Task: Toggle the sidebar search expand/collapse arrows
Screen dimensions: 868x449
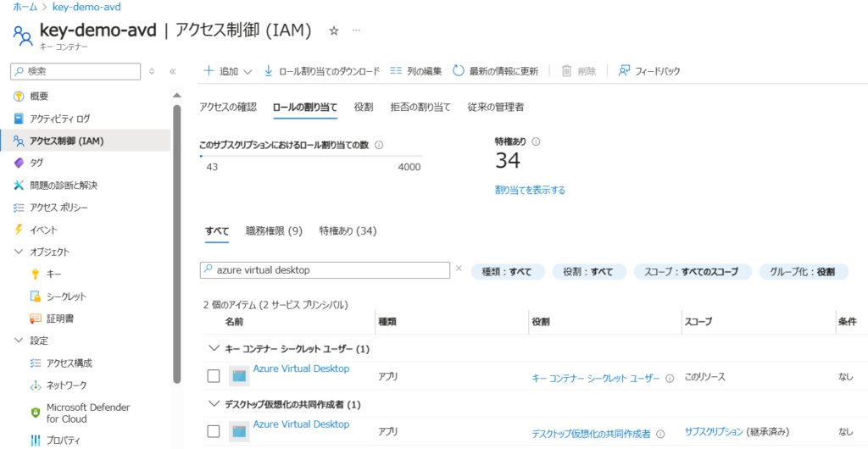Action: (153, 71)
